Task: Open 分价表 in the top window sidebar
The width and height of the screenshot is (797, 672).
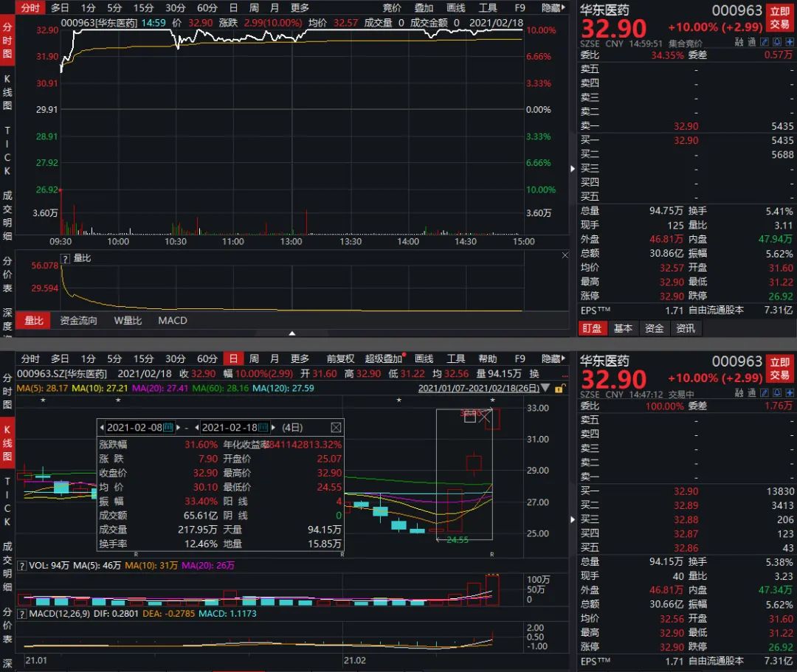Action: click(x=7, y=275)
